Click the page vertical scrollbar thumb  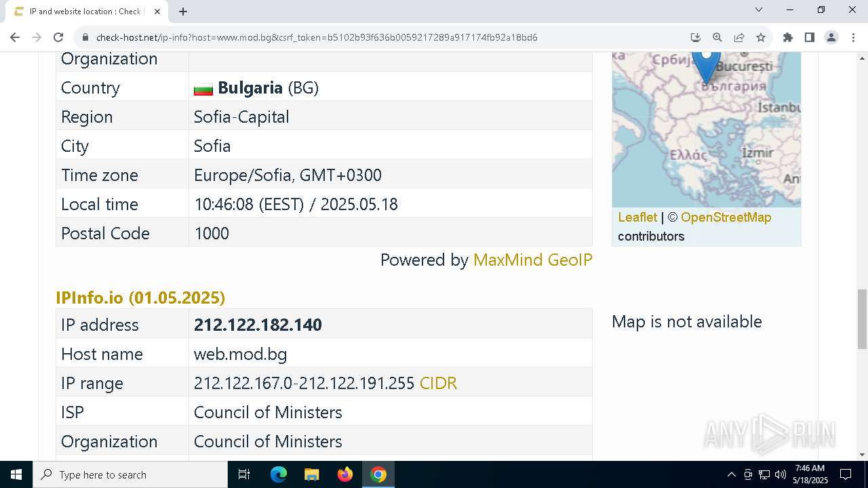[862, 319]
